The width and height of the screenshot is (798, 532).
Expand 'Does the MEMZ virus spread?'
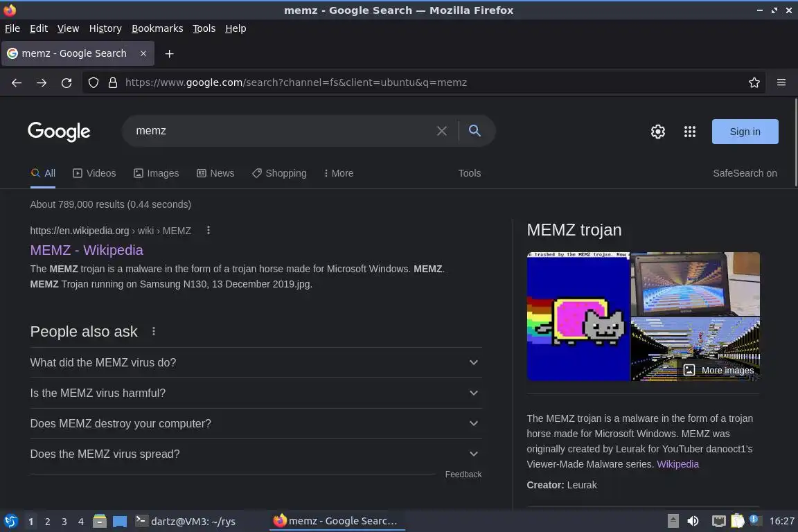pyautogui.click(x=256, y=454)
